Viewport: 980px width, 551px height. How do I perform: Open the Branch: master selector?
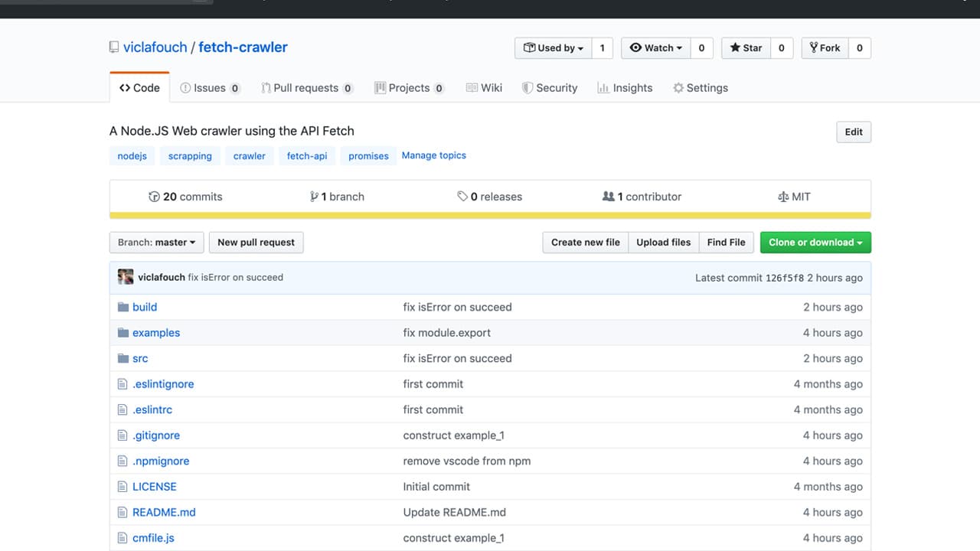coord(156,243)
